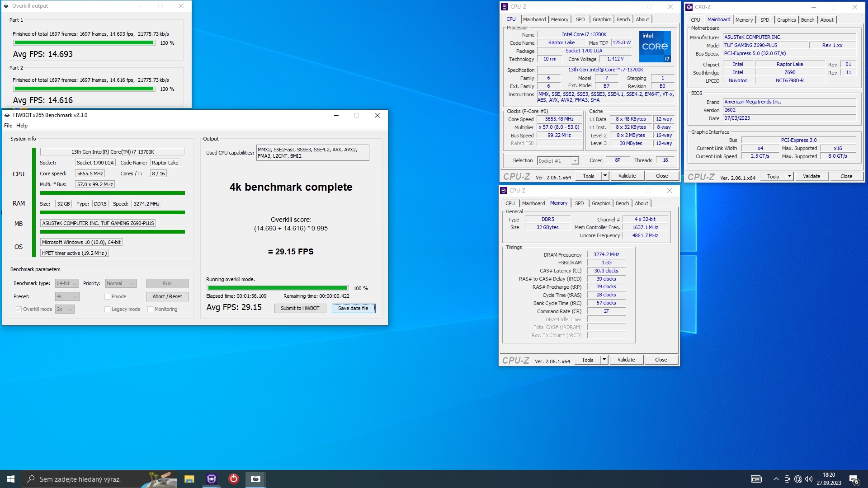Click the Windows Start button
This screenshot has height=488, width=868.
point(11,479)
